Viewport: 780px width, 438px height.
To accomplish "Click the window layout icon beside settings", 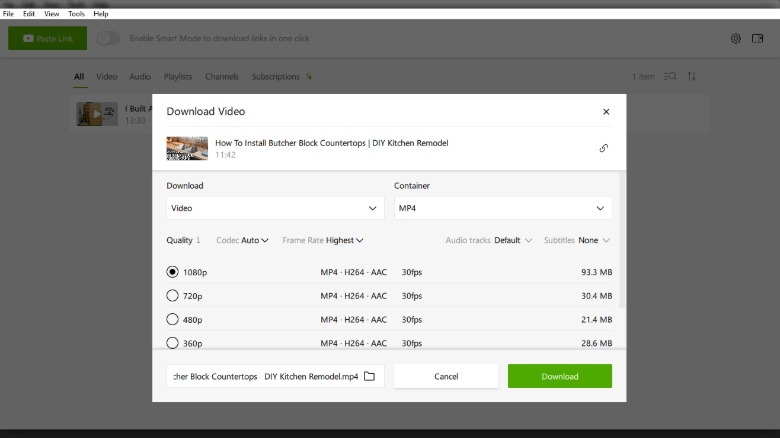I will (x=757, y=38).
